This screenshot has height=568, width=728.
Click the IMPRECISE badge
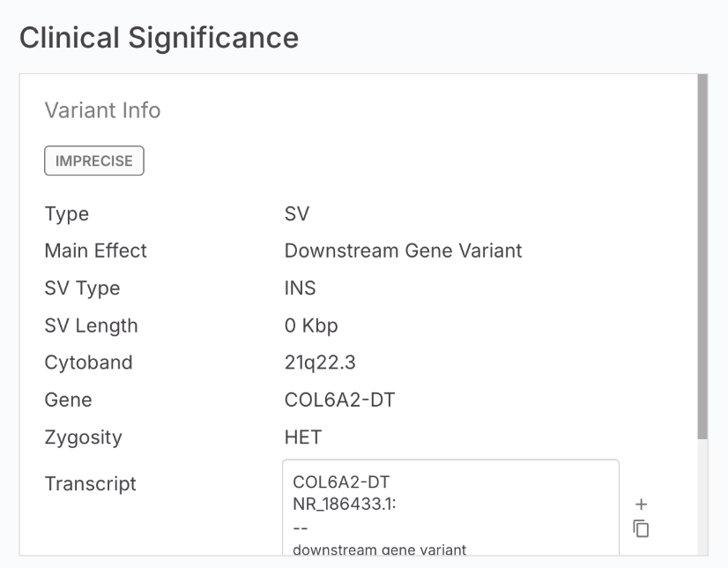[x=94, y=161]
